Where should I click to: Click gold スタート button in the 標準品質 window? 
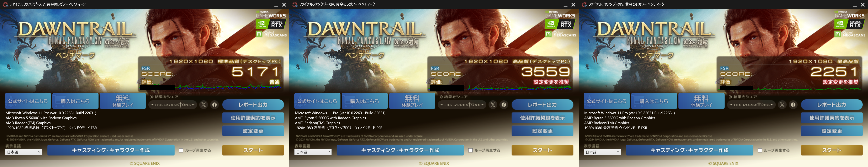[253, 150]
